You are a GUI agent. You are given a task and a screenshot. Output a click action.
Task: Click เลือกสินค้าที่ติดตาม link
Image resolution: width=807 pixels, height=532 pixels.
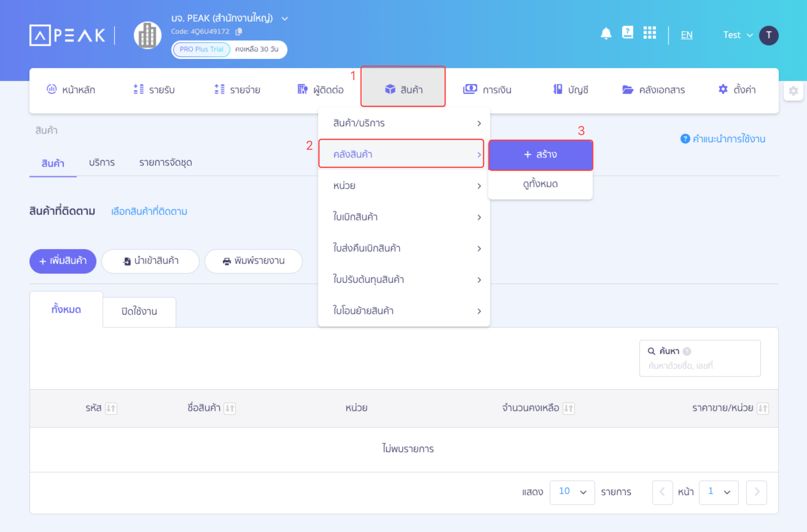(x=149, y=211)
